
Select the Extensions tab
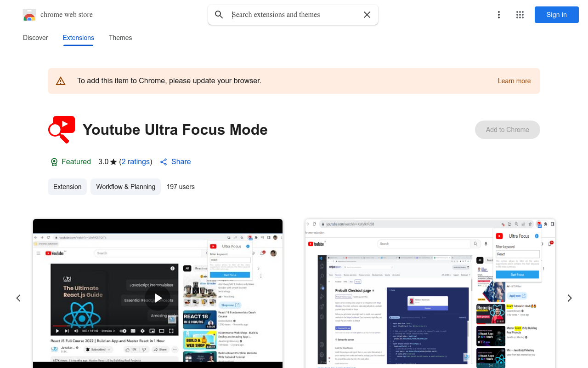[79, 38]
